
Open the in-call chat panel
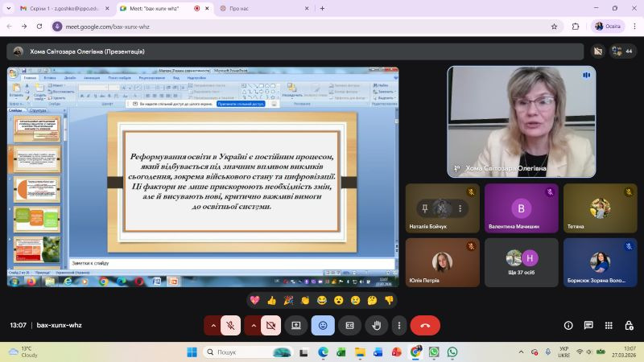coord(588,326)
